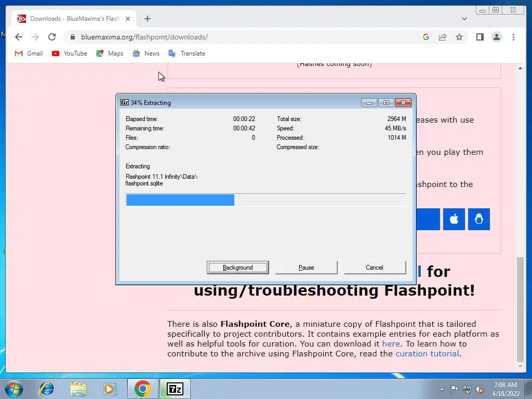Open YouTube bookmark

(x=69, y=54)
